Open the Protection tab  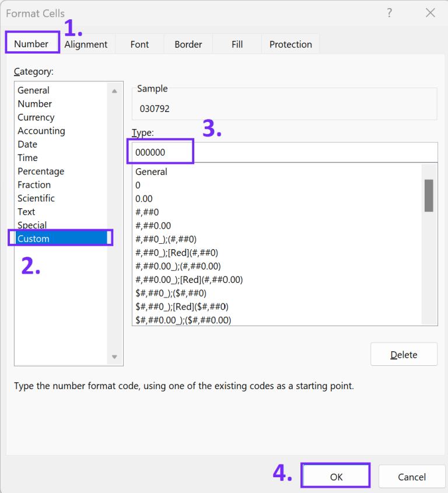[x=290, y=44]
